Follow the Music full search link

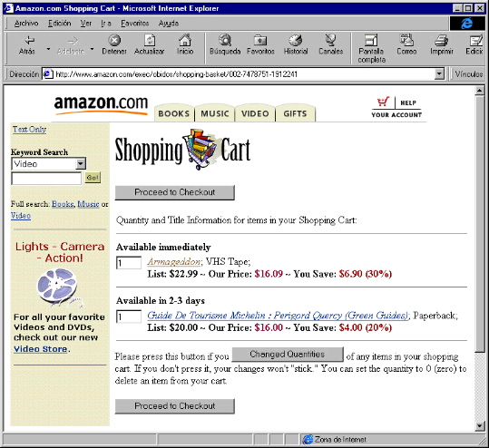pyautogui.click(x=88, y=204)
